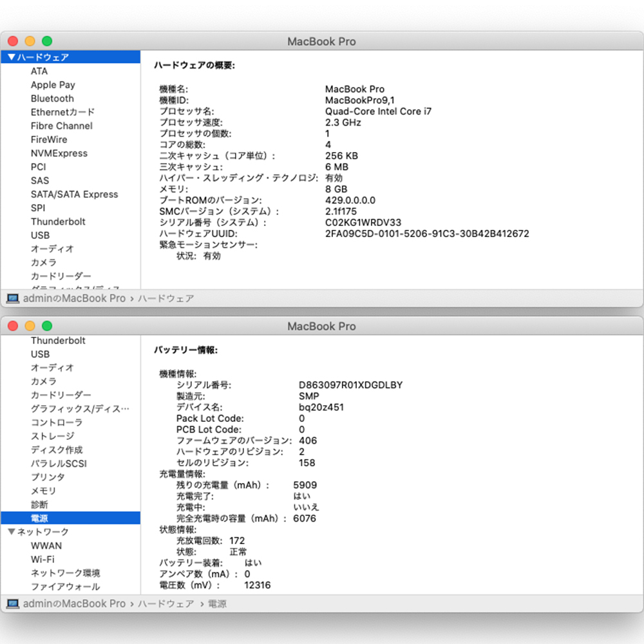Screen dimensions: 644x644
Task: View Wi-Fi network information
Action: coord(43,559)
